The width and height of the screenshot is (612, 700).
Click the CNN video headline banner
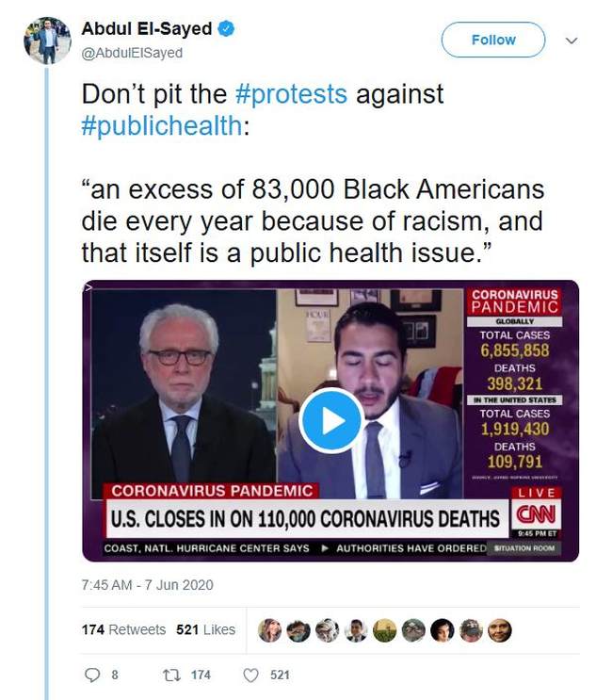306,519
